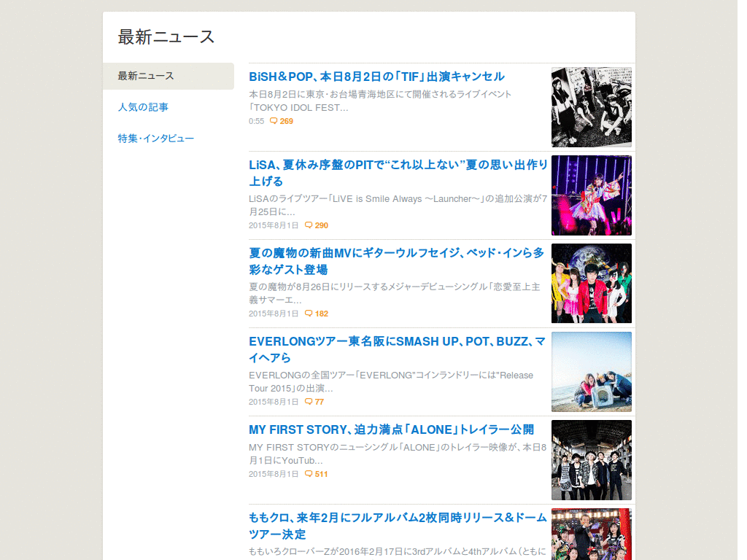Click the ももクロ summary about 2016年2月17日
Screen dimensions: 747x560
click(x=398, y=551)
